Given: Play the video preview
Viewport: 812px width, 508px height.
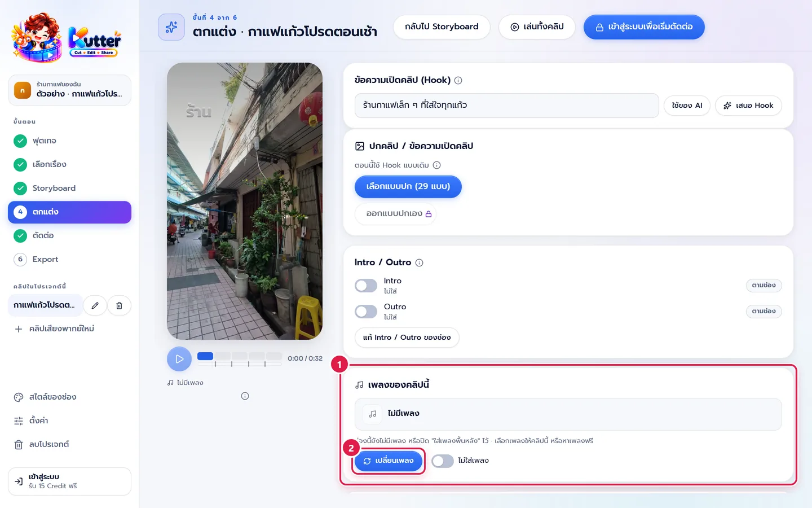Looking at the screenshot, I should point(179,359).
